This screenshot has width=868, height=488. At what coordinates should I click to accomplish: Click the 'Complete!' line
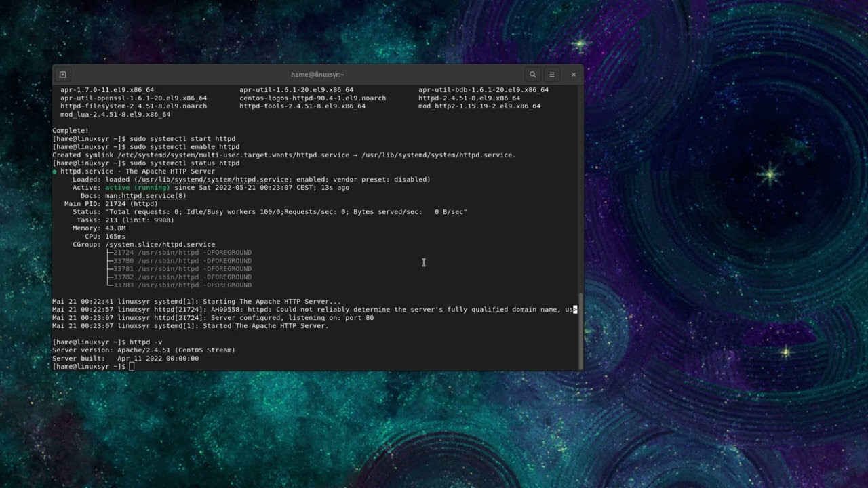click(71, 131)
